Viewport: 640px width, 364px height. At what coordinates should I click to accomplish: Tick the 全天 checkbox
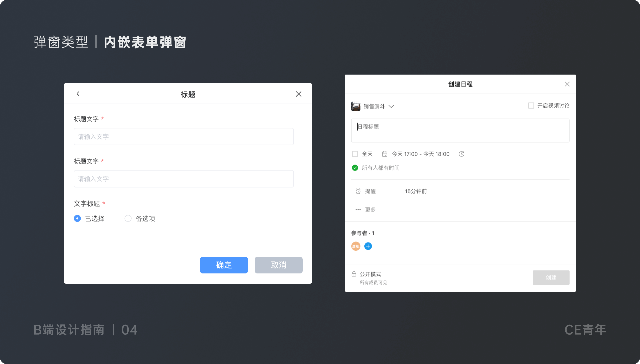355,154
